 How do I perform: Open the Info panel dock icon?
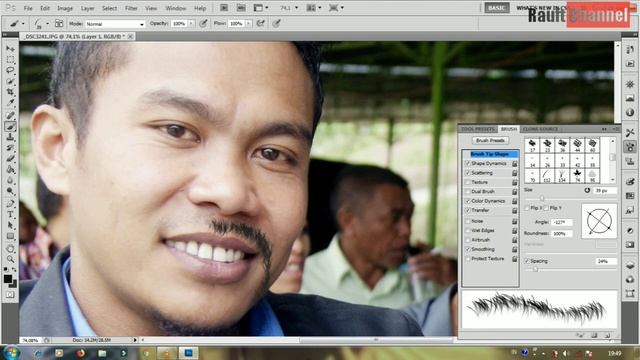630,112
